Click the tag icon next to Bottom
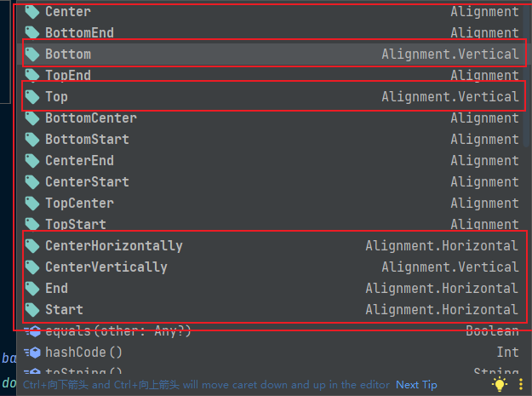Image resolution: width=532 pixels, height=396 pixels. pos(32,55)
